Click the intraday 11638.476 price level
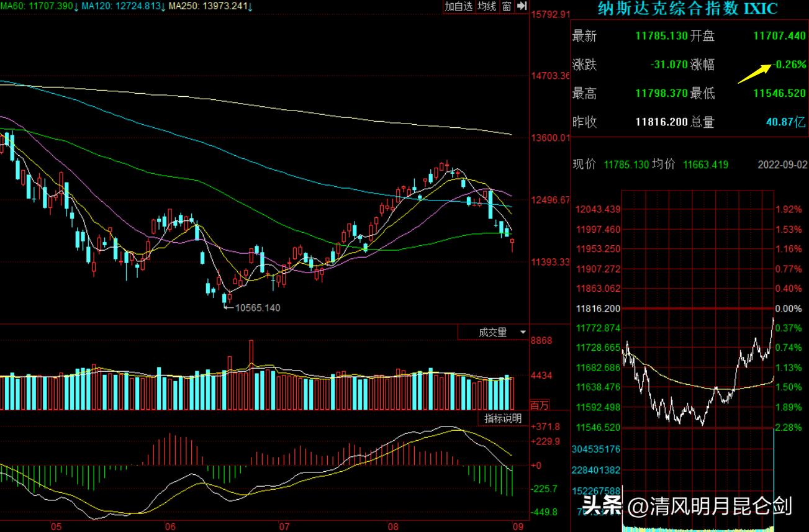This screenshot has width=809, height=532. [x=599, y=387]
